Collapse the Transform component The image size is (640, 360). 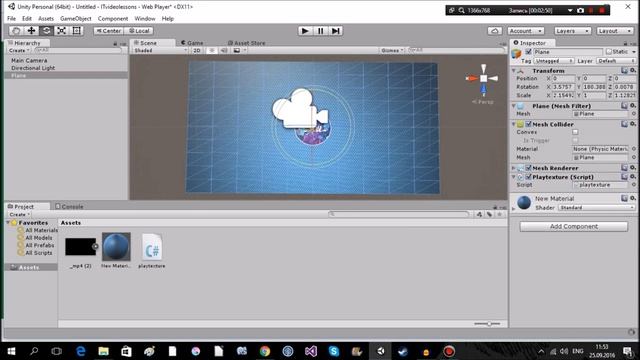point(514,71)
